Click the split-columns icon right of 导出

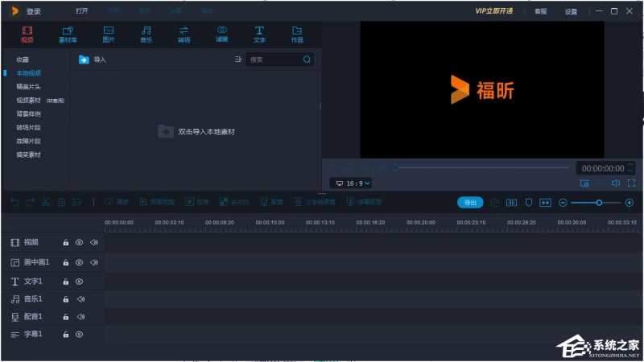coord(511,203)
